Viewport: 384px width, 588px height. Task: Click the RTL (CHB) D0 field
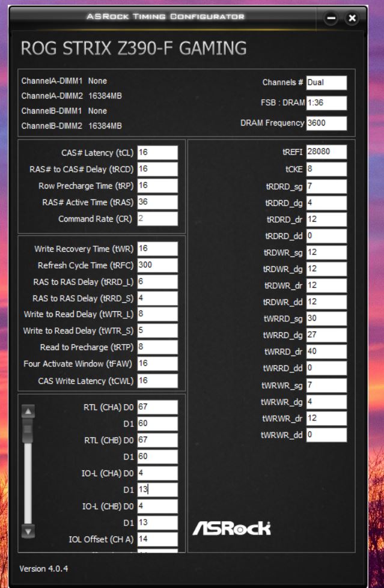pyautogui.click(x=157, y=440)
